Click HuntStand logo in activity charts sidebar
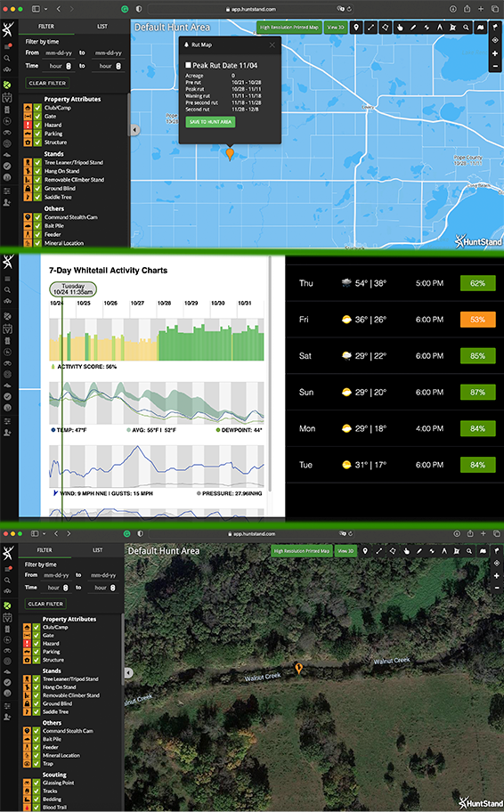504x812 pixels. [x=8, y=262]
